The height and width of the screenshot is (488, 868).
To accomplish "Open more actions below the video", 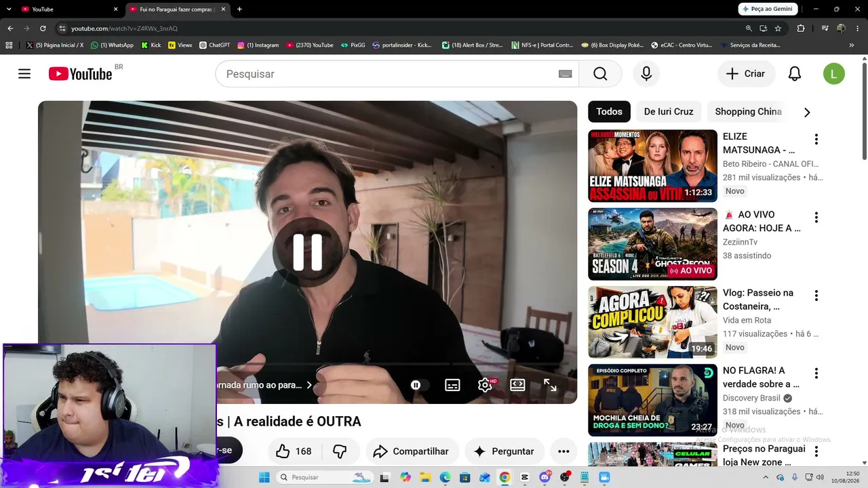I will pyautogui.click(x=564, y=451).
